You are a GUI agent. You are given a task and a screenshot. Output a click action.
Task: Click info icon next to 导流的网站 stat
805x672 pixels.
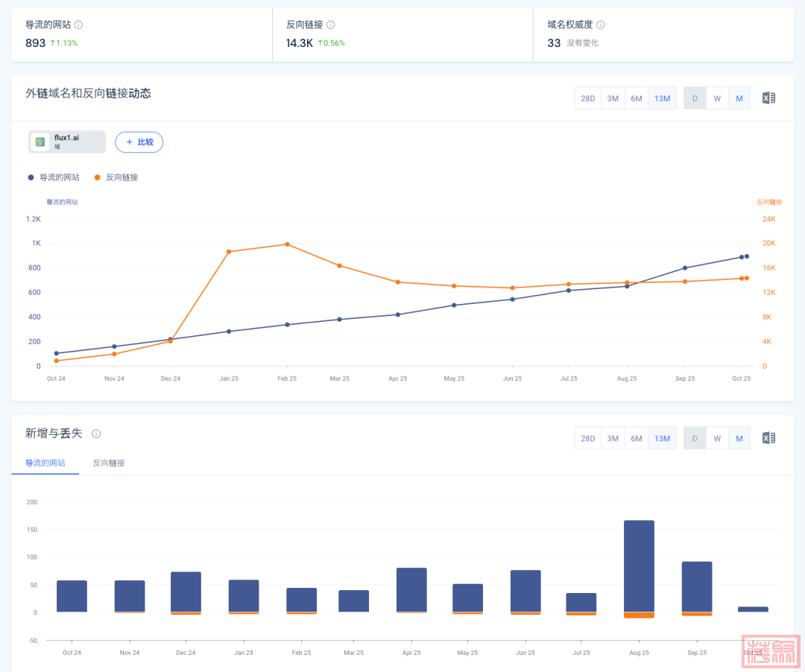(79, 25)
